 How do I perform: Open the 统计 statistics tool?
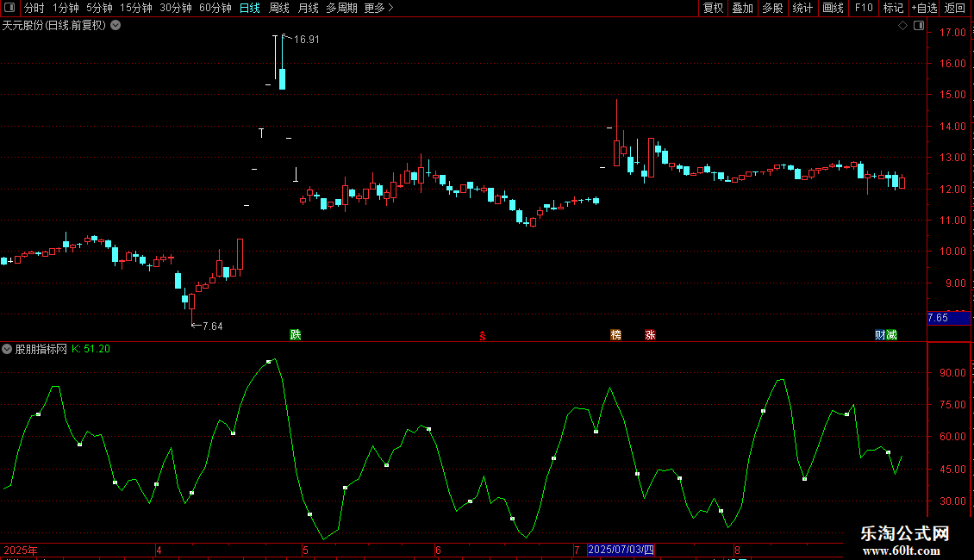[802, 8]
